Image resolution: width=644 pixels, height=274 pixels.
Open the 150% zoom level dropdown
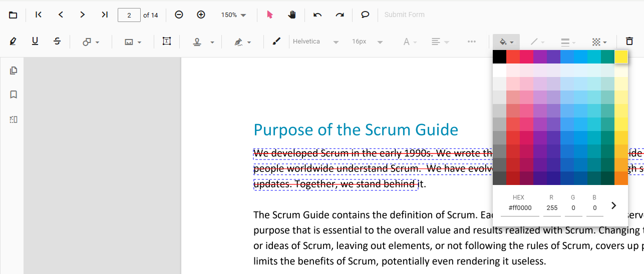(x=233, y=15)
